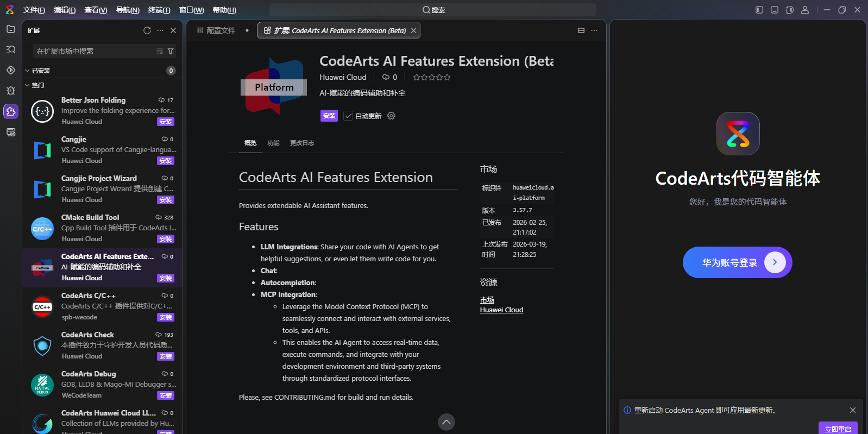Open the Source Control view icon
The height and width of the screenshot is (434, 868).
[x=11, y=70]
